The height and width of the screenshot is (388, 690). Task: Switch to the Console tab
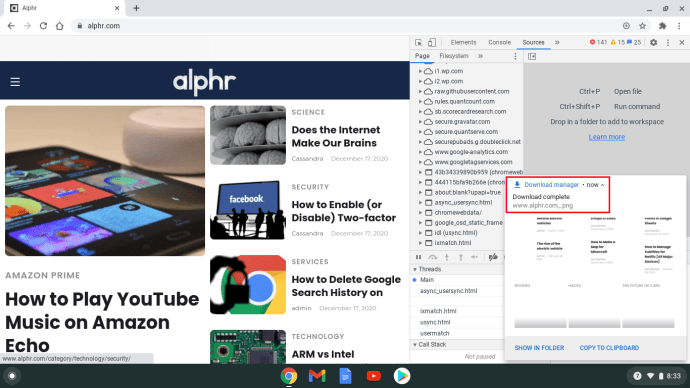coord(499,43)
